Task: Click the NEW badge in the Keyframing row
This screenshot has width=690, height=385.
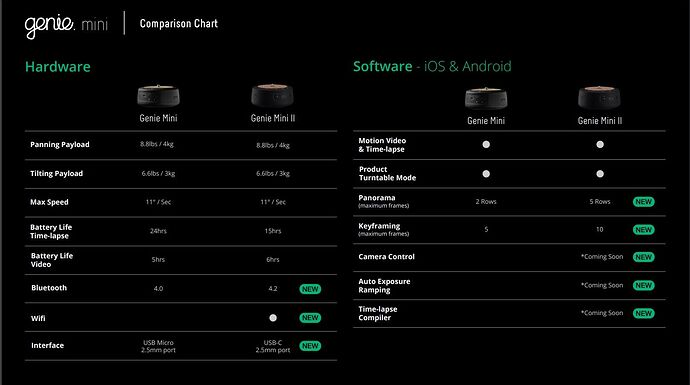Action: [643, 230]
